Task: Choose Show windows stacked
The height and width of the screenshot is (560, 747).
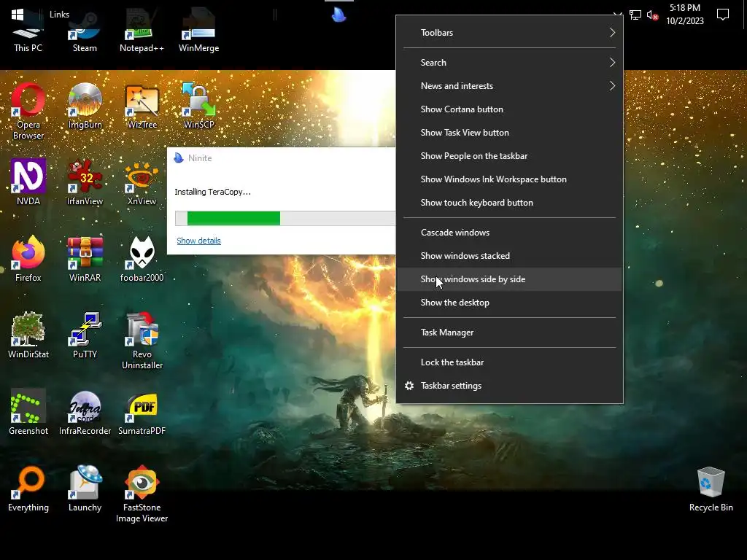Action: click(x=509, y=256)
